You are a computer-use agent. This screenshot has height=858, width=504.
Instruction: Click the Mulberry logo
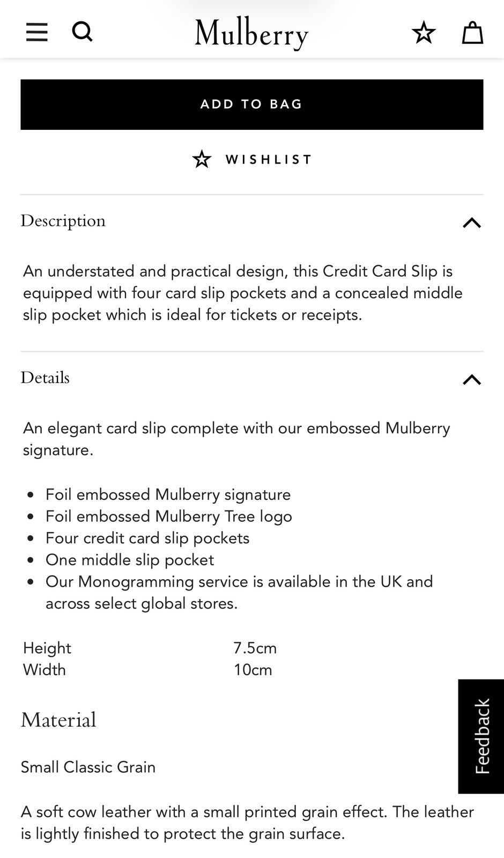point(251,33)
